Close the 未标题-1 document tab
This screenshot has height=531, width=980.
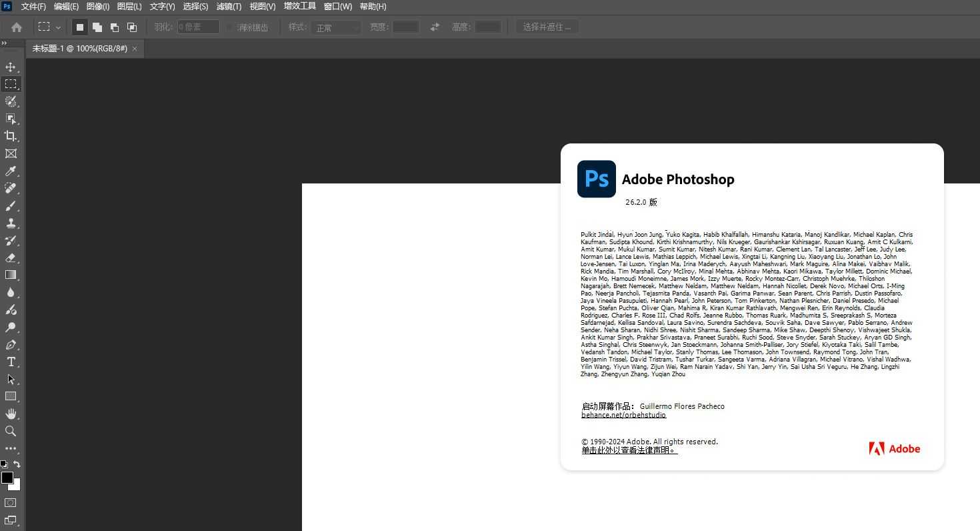pyautogui.click(x=135, y=49)
